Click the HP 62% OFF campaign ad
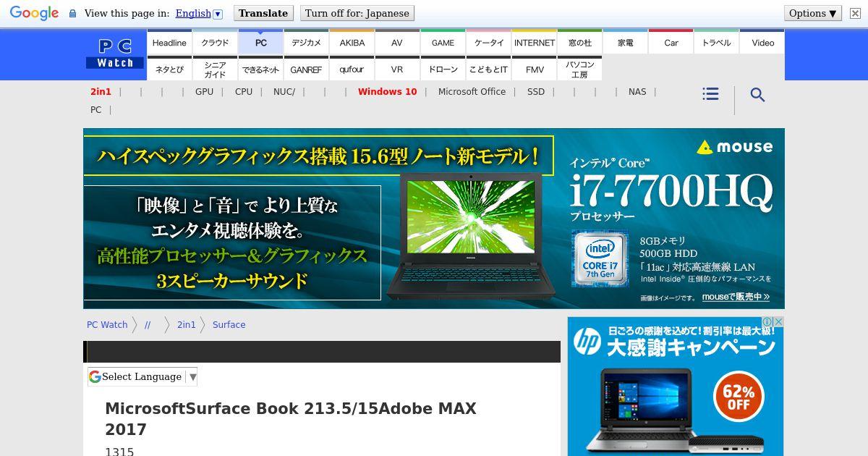This screenshot has height=456, width=868. click(676, 387)
